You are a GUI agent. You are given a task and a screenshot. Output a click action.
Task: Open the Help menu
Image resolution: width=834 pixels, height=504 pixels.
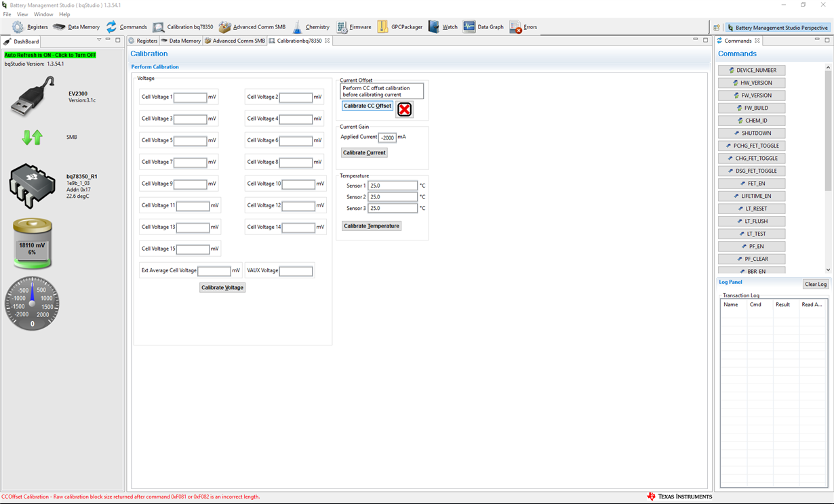(64, 14)
